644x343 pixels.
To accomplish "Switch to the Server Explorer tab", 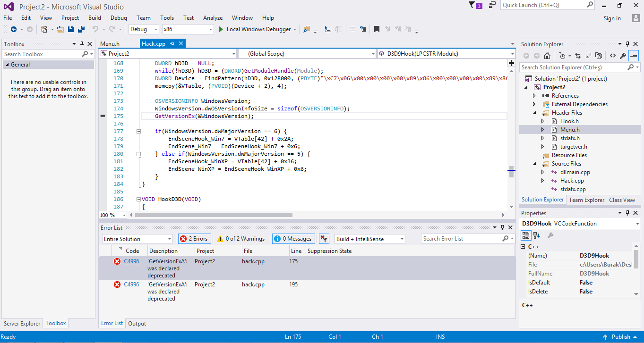I will pyautogui.click(x=22, y=324).
